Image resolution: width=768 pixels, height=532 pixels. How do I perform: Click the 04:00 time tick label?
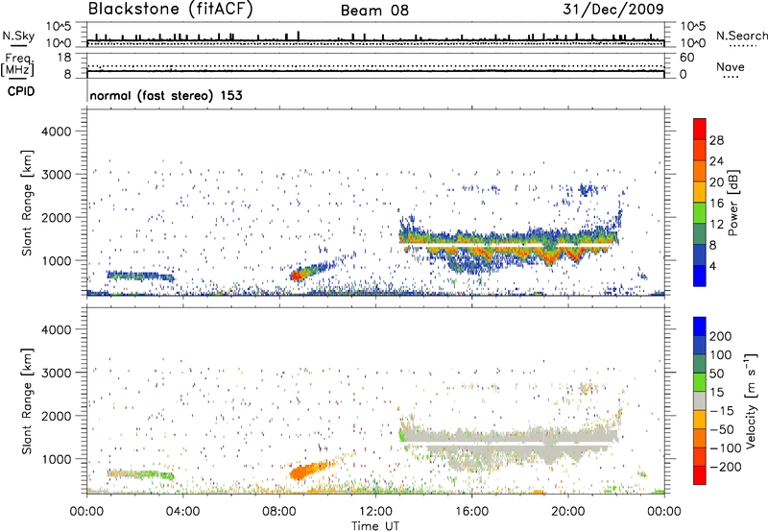point(182,512)
